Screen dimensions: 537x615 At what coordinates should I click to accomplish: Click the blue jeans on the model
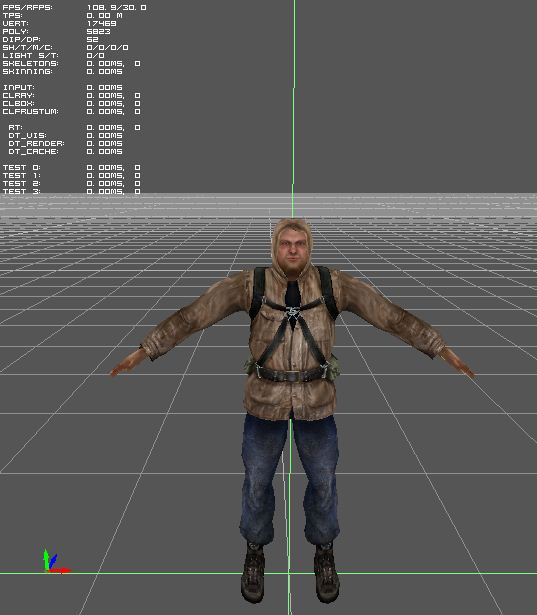point(290,479)
